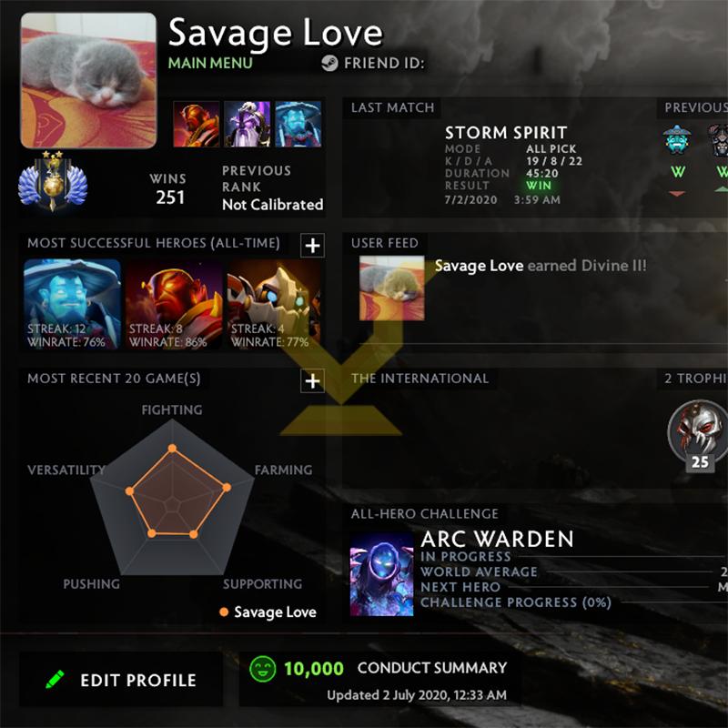Select the masked trophy icon labeled 25
Viewport: 728px width, 728px height.
click(x=698, y=431)
